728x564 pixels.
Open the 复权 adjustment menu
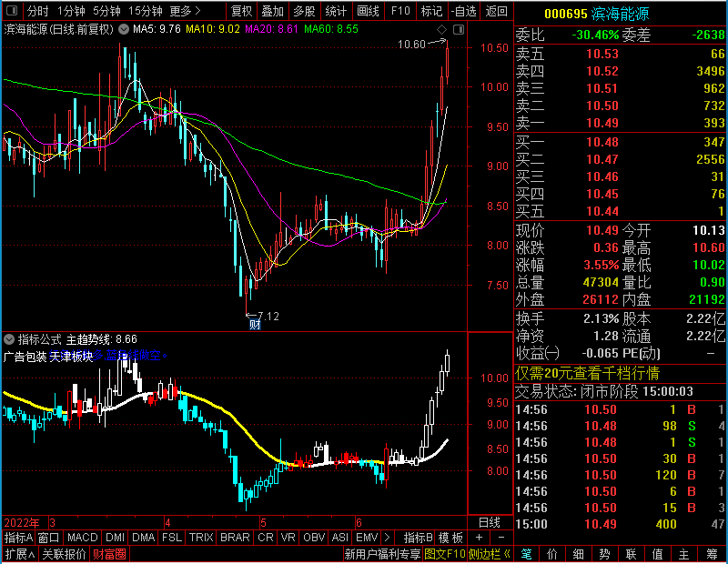pos(241,11)
